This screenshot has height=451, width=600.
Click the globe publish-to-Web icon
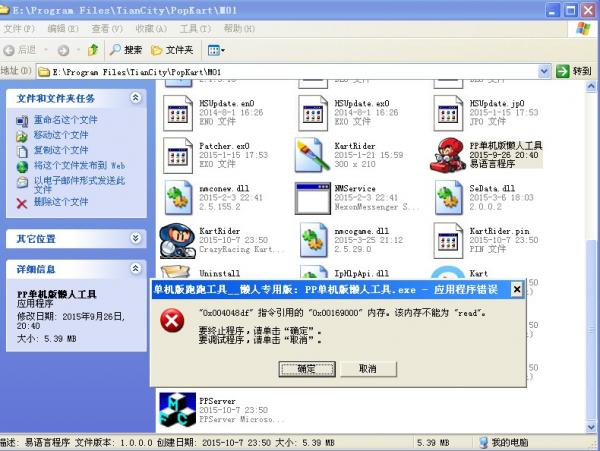(x=22, y=167)
